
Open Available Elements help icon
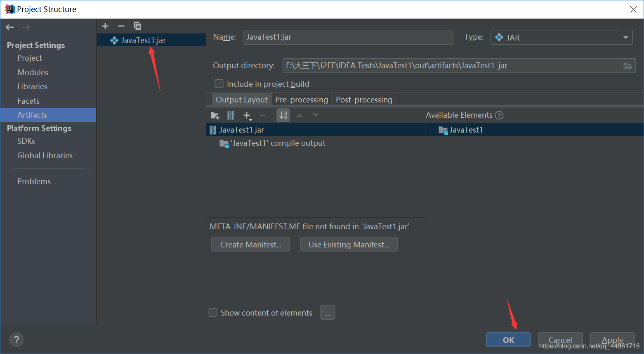pos(499,115)
